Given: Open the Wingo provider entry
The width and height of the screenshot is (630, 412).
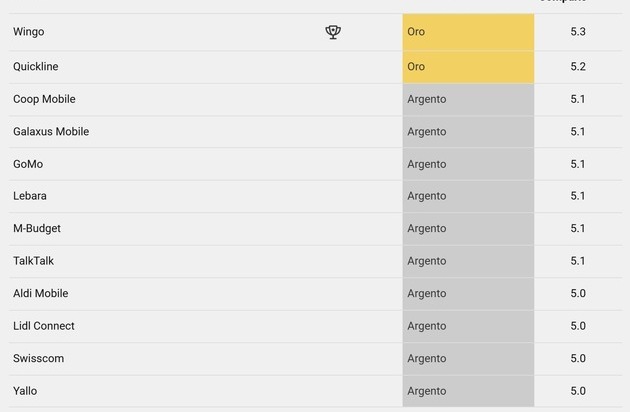Looking at the screenshot, I should (x=29, y=32).
